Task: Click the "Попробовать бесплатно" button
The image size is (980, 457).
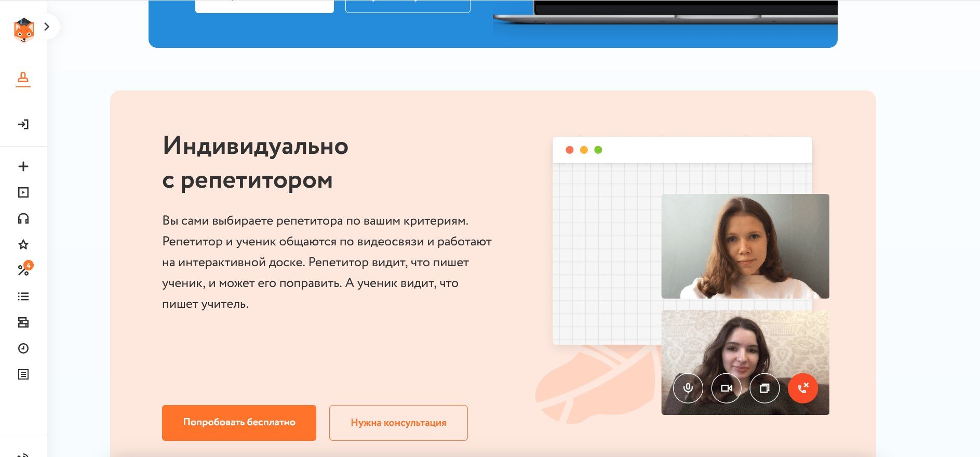Action: click(239, 423)
